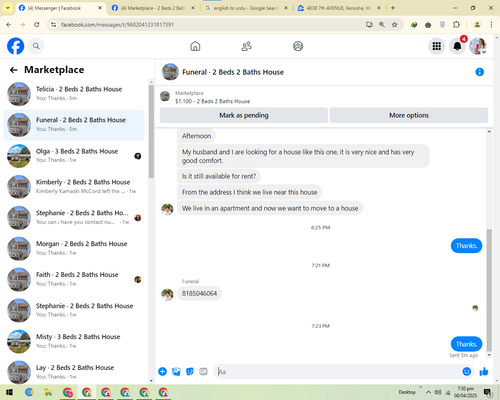This screenshot has height=400, width=500.
Task: Switch to the Marketplace 2 Beds browser tab
Action: [154, 8]
